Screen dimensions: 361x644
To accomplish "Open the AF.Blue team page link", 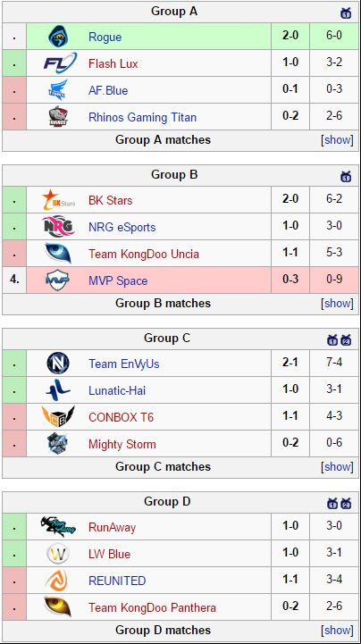I will tap(108, 90).
